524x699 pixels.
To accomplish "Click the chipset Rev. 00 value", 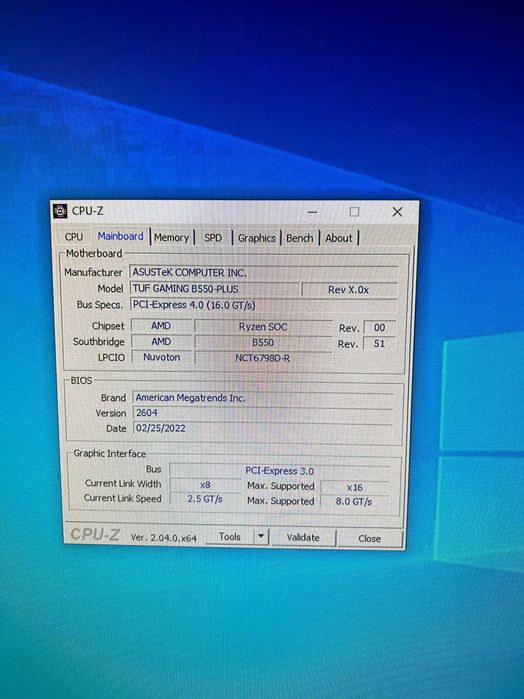I will coord(380,328).
